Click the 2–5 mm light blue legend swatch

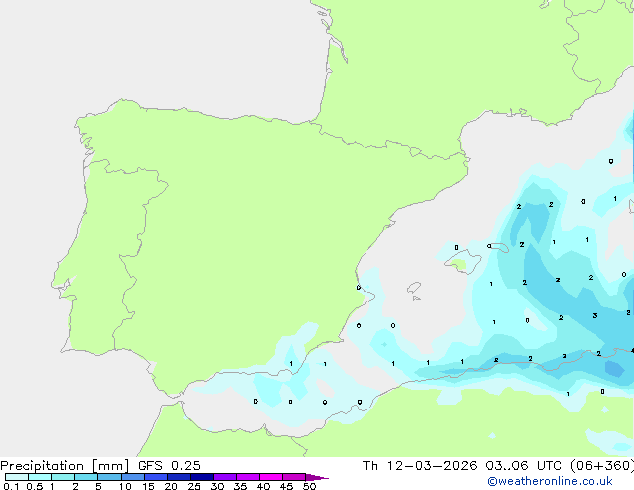point(86,477)
